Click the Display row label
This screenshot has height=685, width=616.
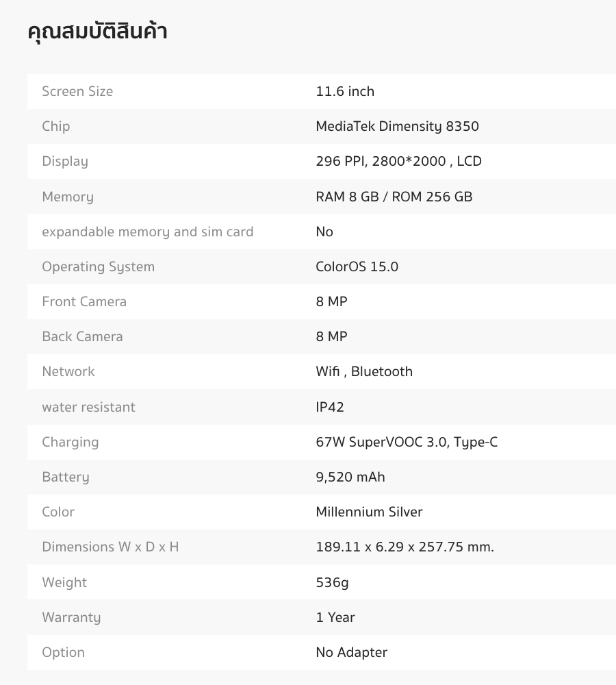click(65, 162)
